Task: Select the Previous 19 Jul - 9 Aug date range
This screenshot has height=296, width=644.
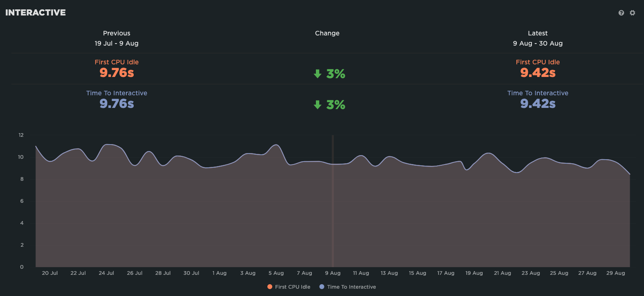Action: pos(117,44)
